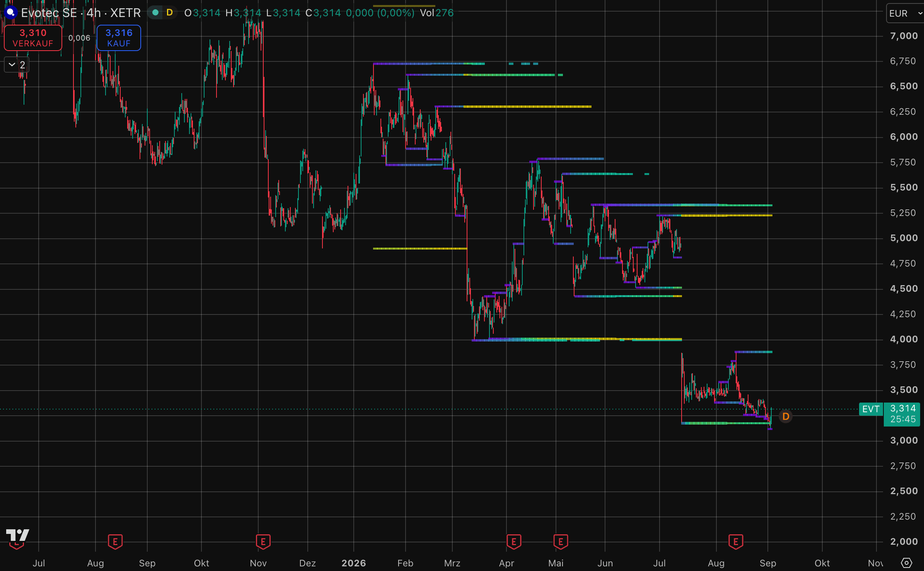Open the Evotec SE · 4h · XETR symbol title
Screen dimensions: 924x571
pyautogui.click(x=81, y=13)
